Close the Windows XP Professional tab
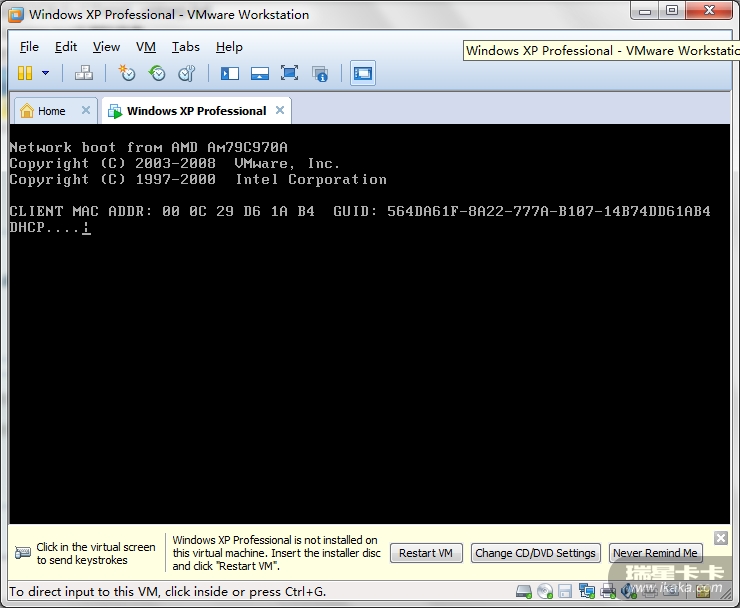 (280, 110)
